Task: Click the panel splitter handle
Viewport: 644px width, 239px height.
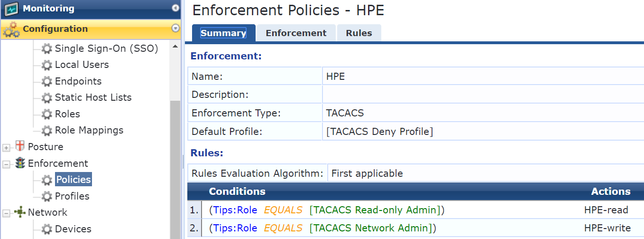Action: point(183,162)
